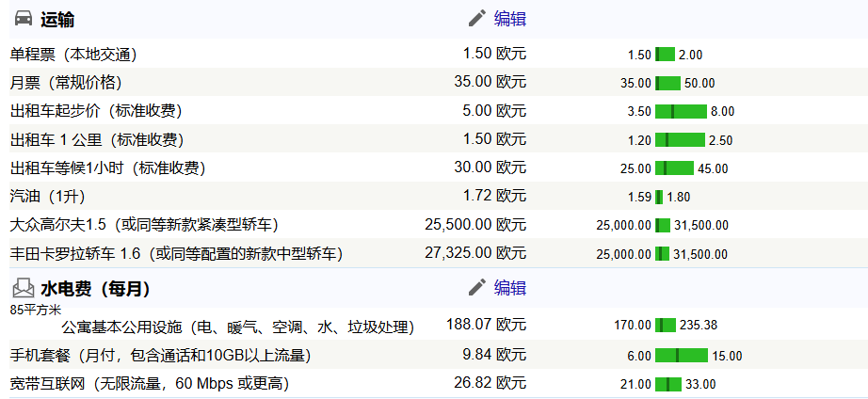The width and height of the screenshot is (868, 399).
Task: Click the pencil icon in 运输 section
Action: coord(477,19)
